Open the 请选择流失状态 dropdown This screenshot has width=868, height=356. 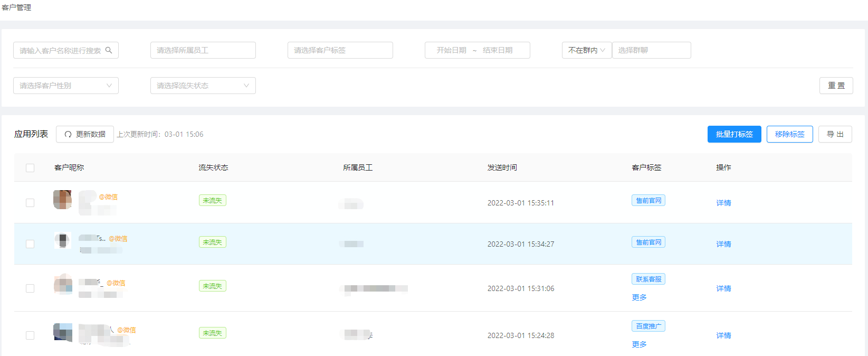pos(203,86)
